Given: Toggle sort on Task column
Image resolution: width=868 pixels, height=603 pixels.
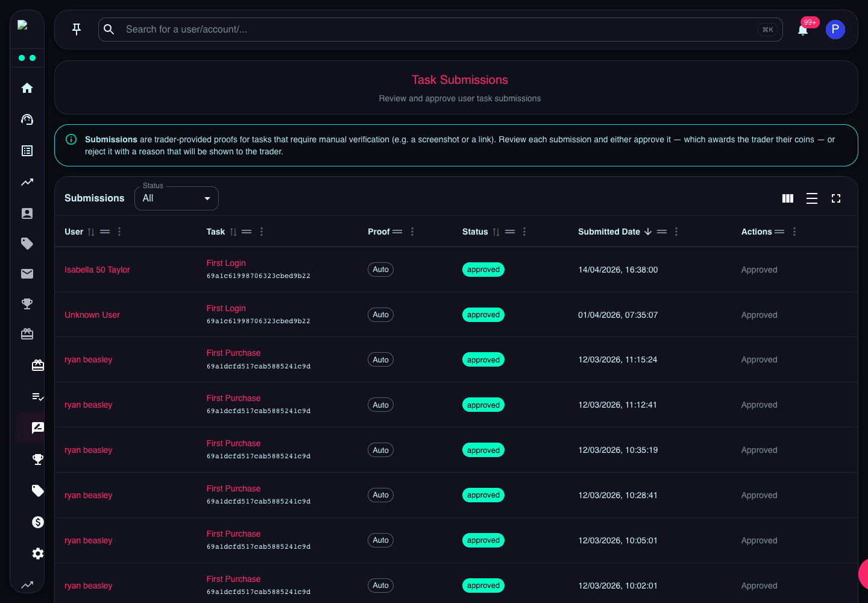Looking at the screenshot, I should click(233, 232).
